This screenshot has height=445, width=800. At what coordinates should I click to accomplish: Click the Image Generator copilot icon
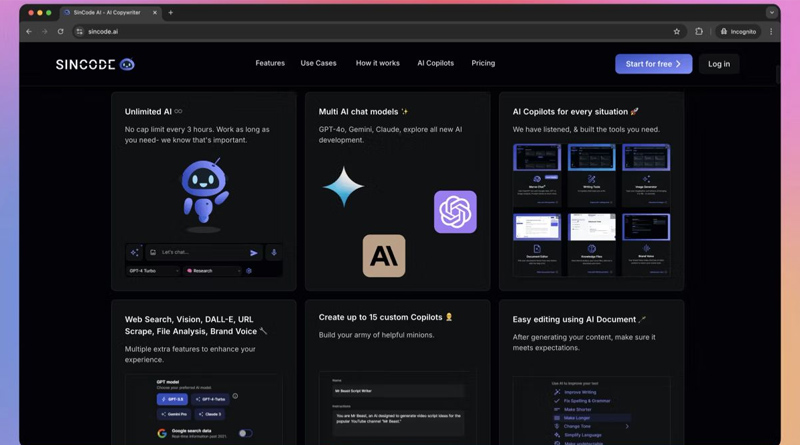click(646, 179)
